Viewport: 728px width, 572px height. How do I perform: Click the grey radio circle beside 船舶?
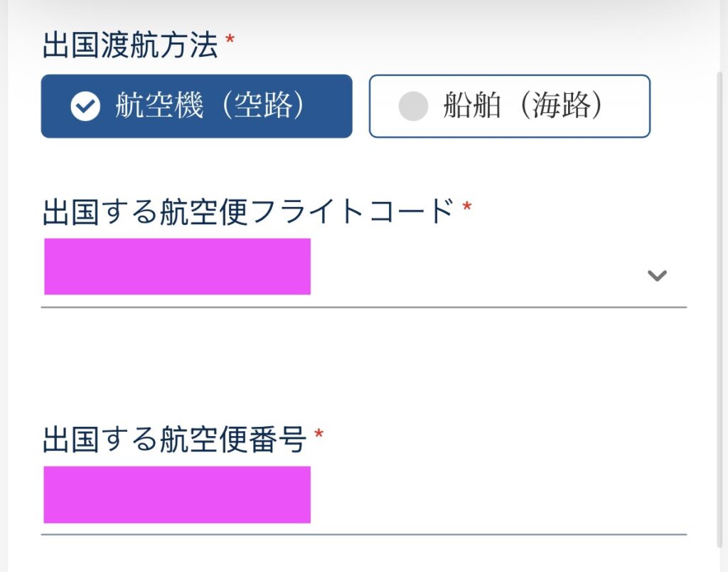(413, 106)
